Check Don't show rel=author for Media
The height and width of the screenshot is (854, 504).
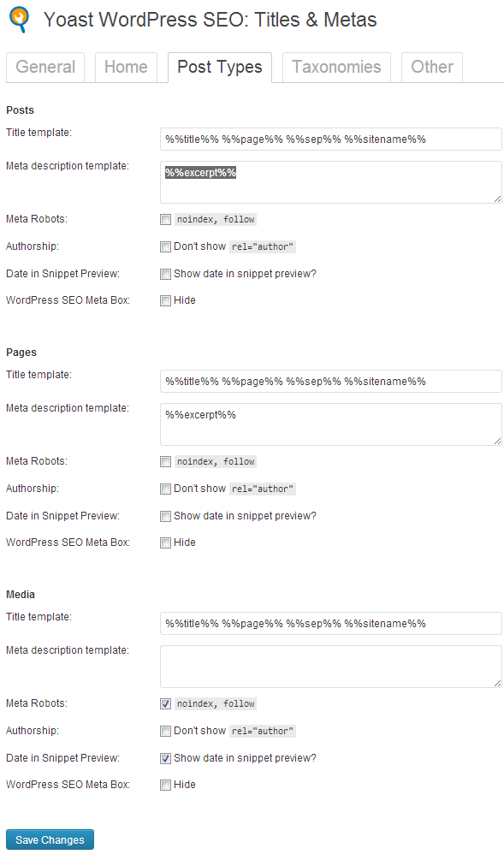166,731
